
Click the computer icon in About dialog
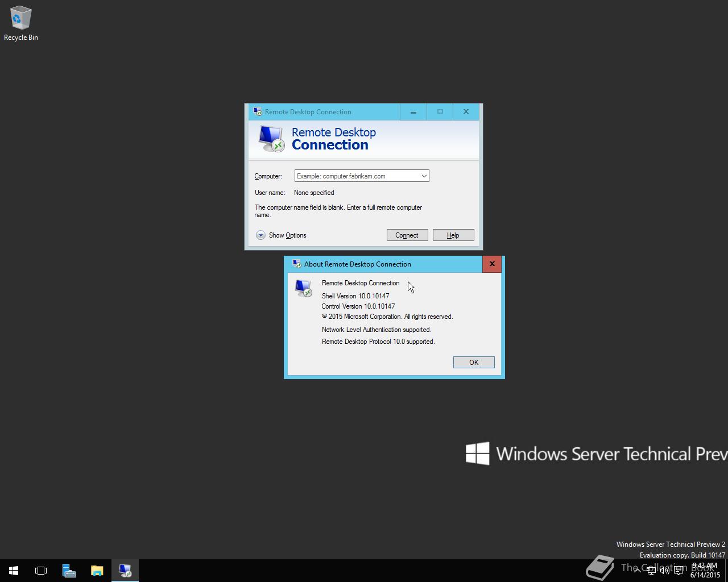303,288
